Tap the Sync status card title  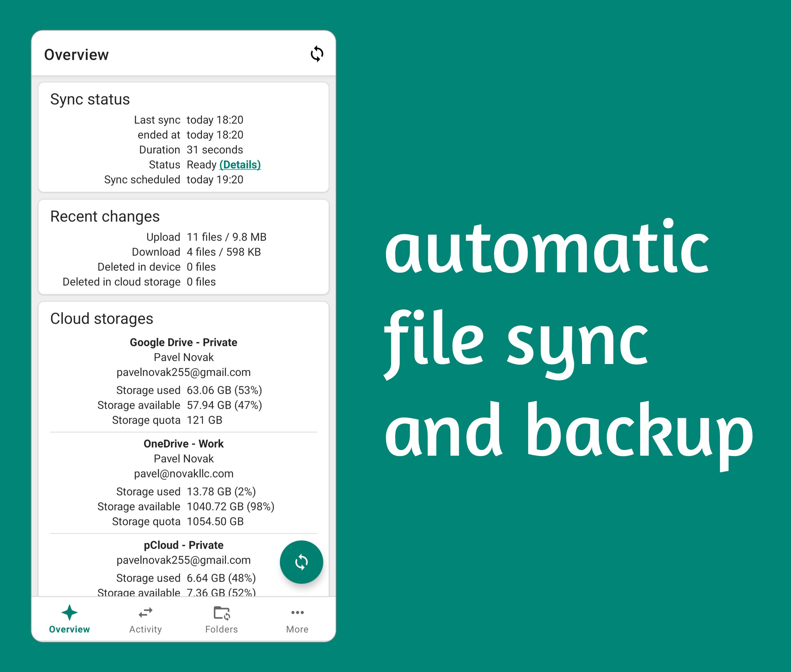tap(90, 99)
